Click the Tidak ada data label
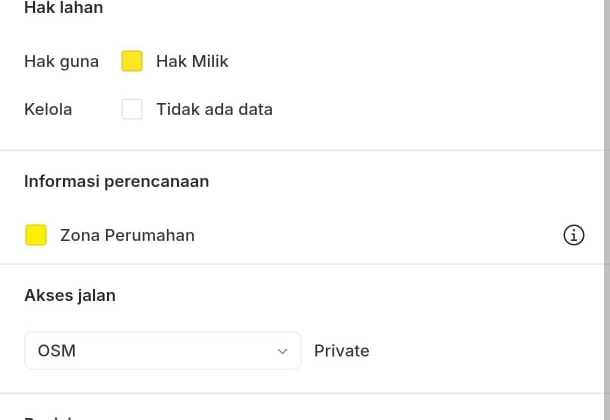 [214, 109]
